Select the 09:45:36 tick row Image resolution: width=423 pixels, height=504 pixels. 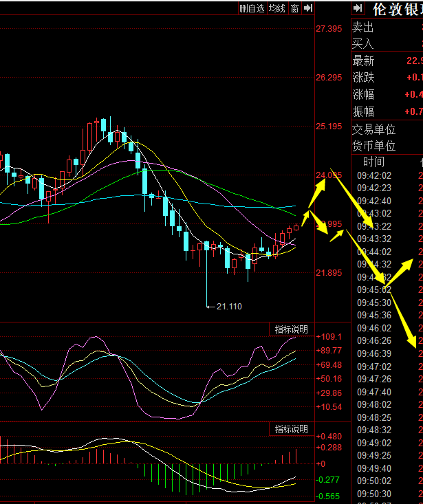click(x=389, y=315)
